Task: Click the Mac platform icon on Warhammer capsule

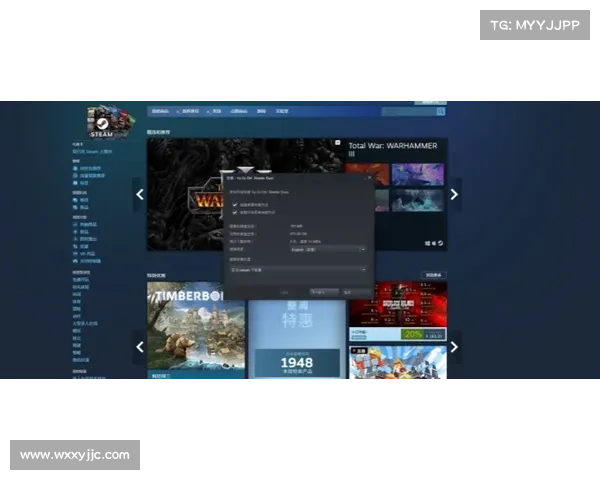Action: click(x=434, y=243)
